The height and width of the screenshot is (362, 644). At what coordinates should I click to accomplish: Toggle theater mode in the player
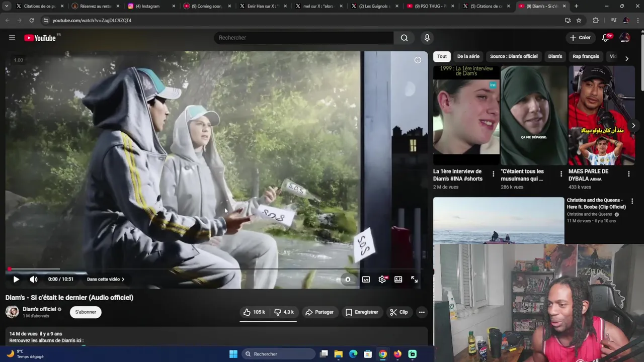398,279
